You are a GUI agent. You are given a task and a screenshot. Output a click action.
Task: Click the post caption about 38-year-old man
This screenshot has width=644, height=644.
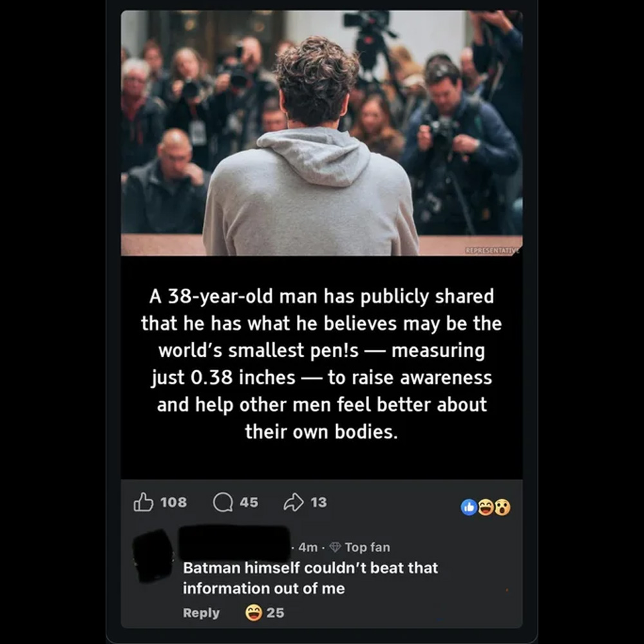pyautogui.click(x=321, y=364)
